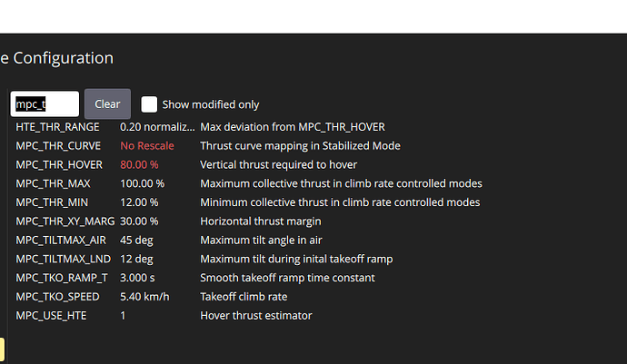Edit the 5.40 km/h takeoff speed value
Image resolution: width=627 pixels, height=364 pixels.
coord(146,297)
